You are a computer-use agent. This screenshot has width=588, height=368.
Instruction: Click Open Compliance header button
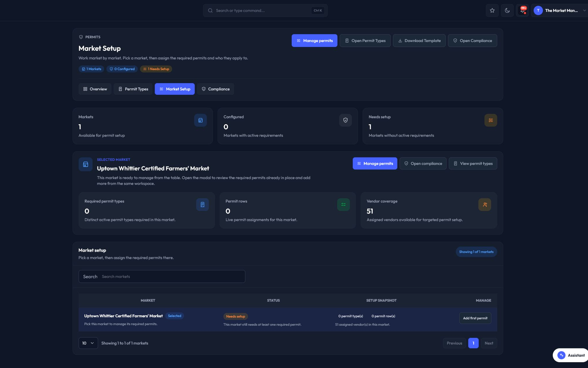[x=472, y=40]
